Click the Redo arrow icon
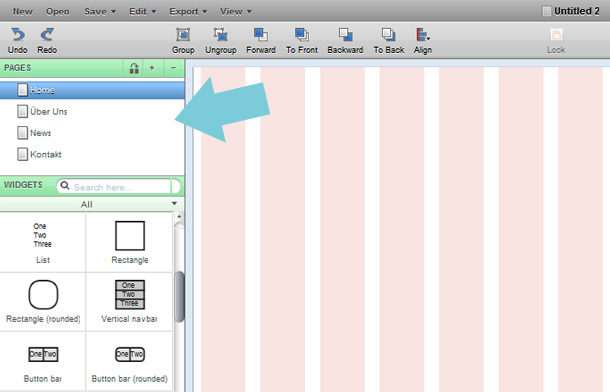This screenshot has width=610, height=392. click(x=47, y=35)
